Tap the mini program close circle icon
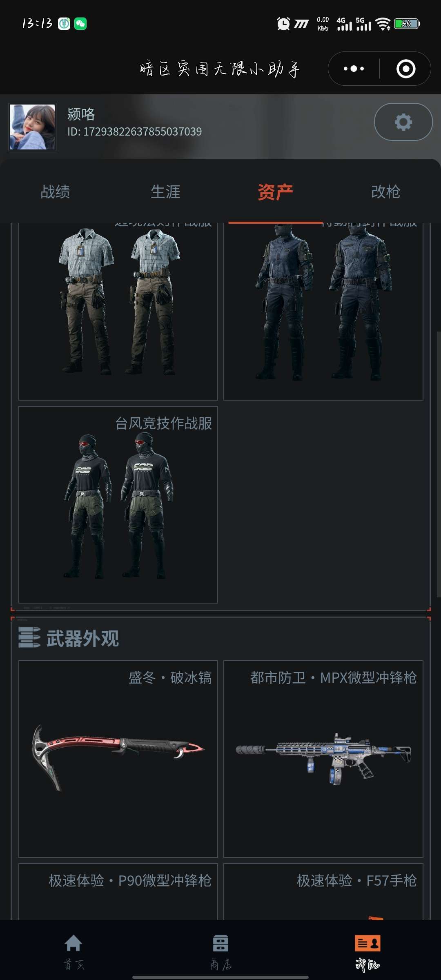The width and height of the screenshot is (441, 980). pos(406,69)
